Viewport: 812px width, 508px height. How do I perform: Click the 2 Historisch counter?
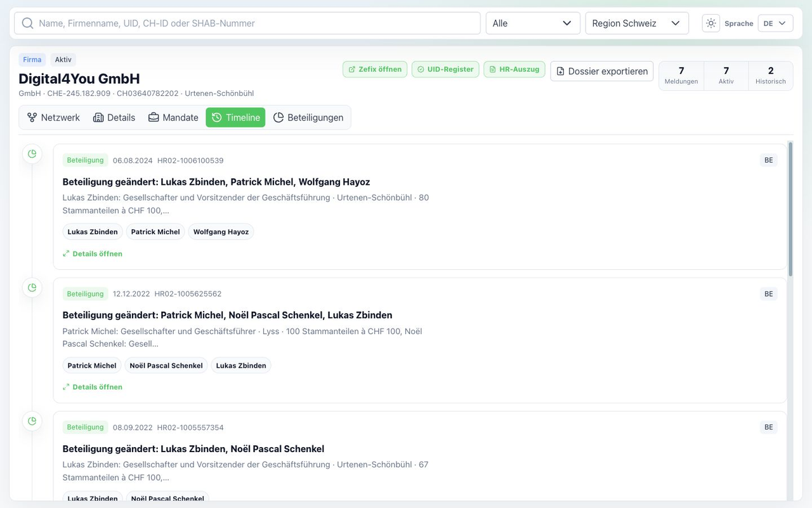[x=771, y=76]
